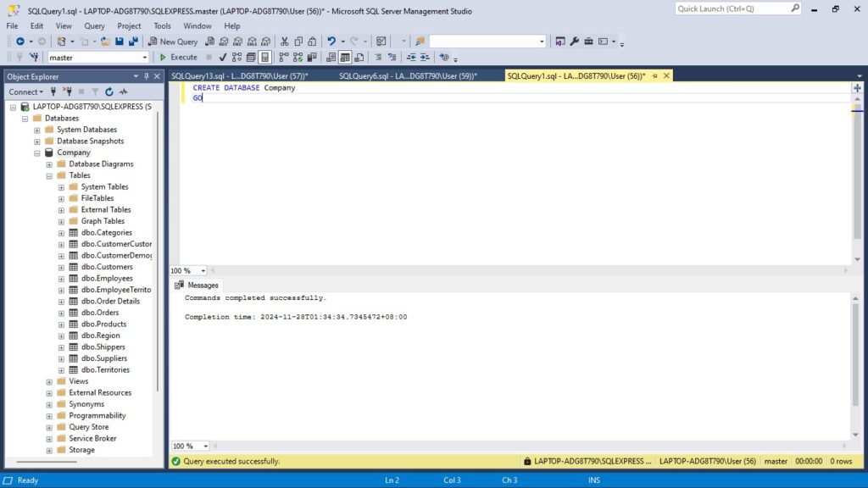Pin the Object Explorer panel
The width and height of the screenshot is (868, 488).
[x=146, y=76]
